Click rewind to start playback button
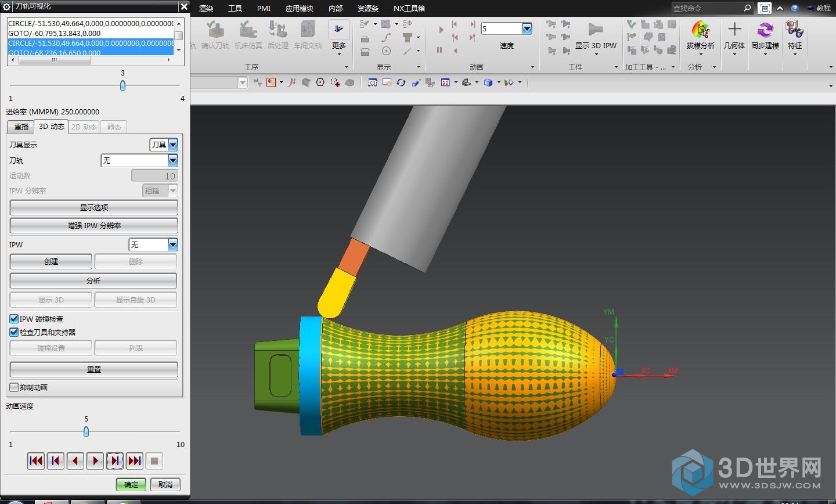The image size is (836, 504). pos(36,461)
